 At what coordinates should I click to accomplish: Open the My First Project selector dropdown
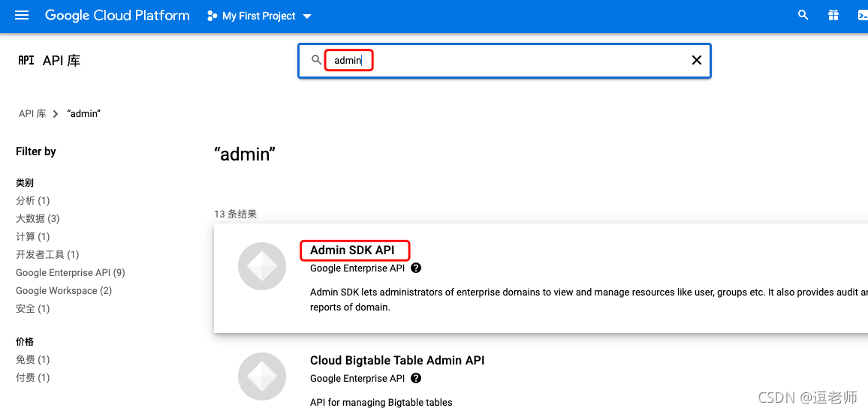260,16
